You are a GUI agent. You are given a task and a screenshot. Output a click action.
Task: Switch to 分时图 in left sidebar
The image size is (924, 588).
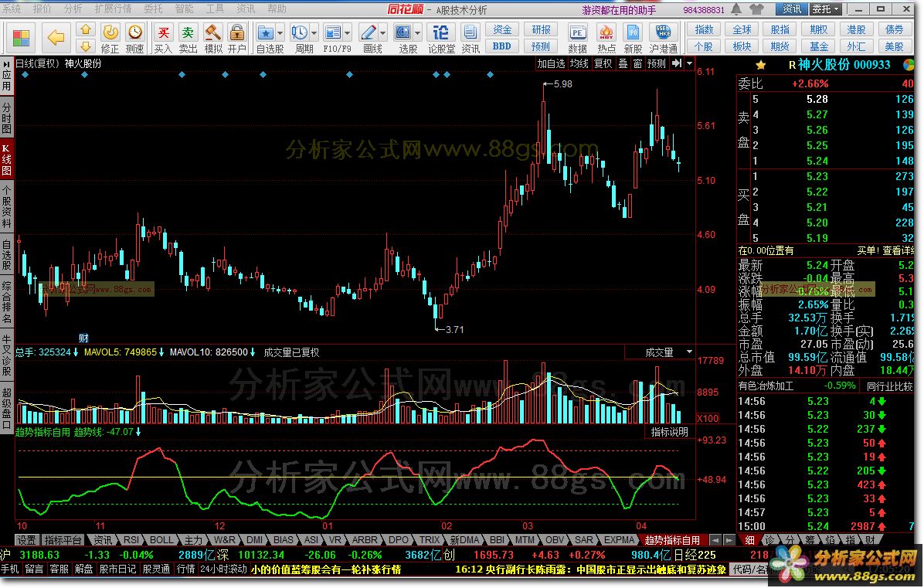pos(6,117)
